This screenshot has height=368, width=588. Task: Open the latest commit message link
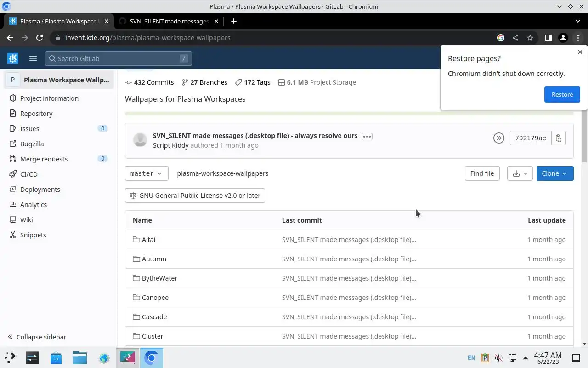(255, 136)
